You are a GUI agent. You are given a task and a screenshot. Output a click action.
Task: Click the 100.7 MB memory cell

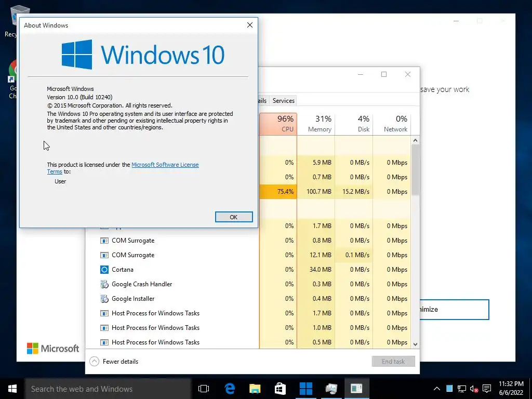point(316,192)
